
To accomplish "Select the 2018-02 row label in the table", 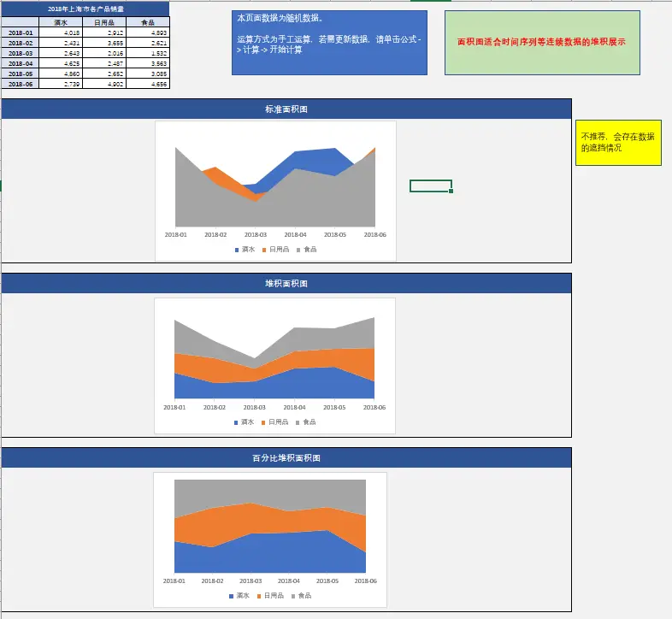I will coord(21,43).
